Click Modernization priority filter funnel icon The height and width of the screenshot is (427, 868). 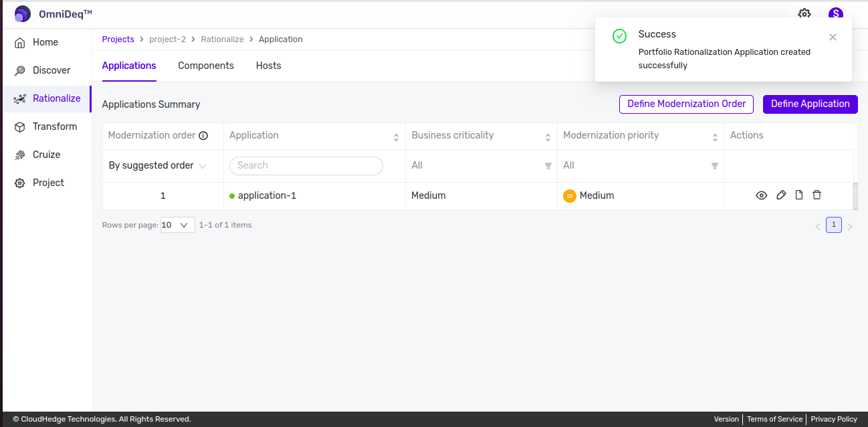(x=715, y=166)
